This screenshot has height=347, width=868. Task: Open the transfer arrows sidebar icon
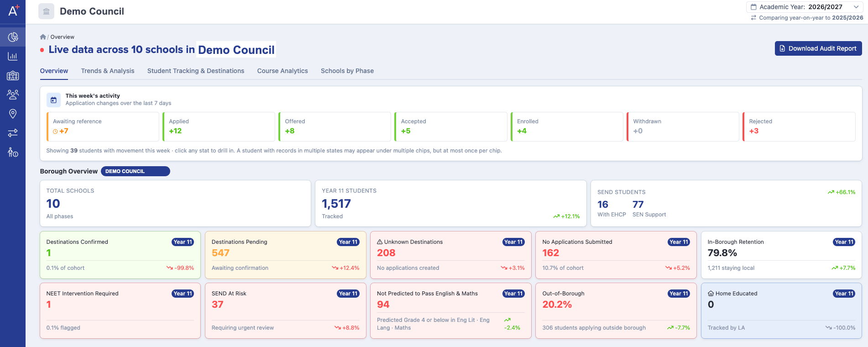pyautogui.click(x=13, y=133)
